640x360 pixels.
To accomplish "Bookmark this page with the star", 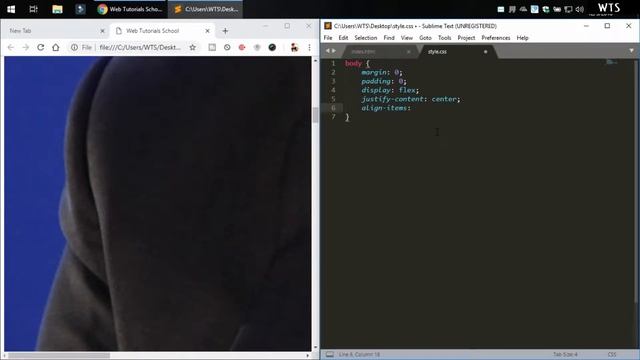I will point(193,47).
